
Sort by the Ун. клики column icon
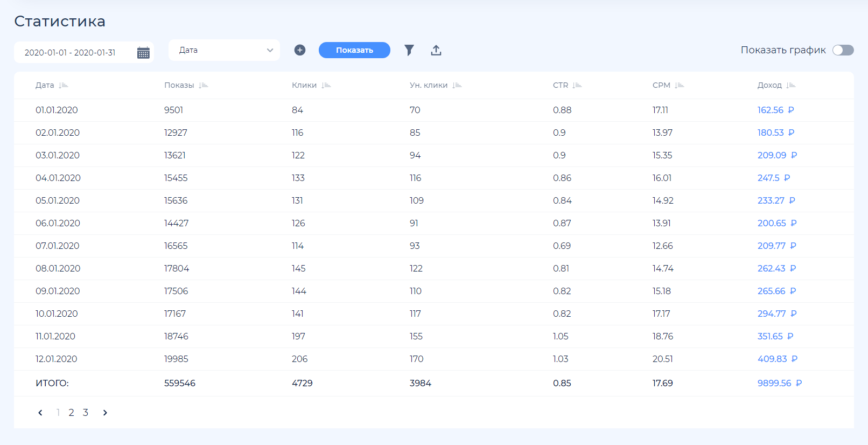coord(457,85)
